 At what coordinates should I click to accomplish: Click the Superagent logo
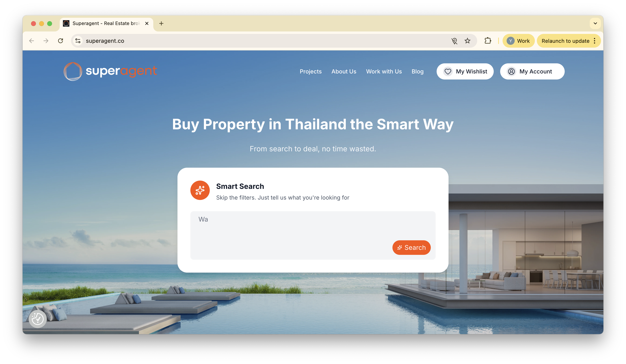(x=110, y=71)
